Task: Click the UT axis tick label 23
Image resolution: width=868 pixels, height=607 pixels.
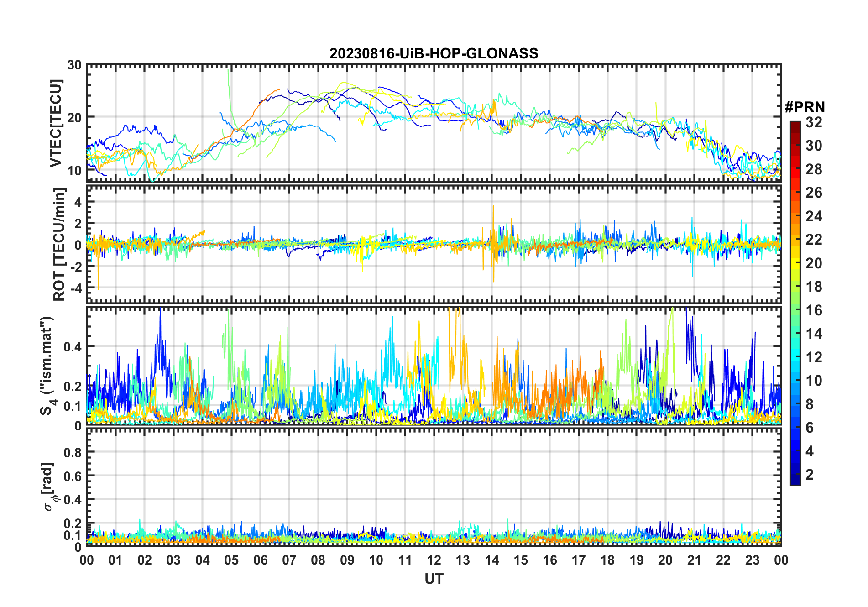Action: point(752,560)
